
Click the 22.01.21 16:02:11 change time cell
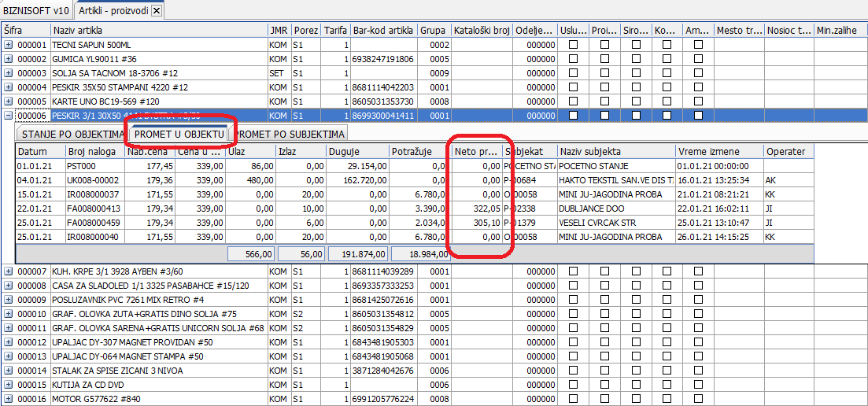pos(719,209)
